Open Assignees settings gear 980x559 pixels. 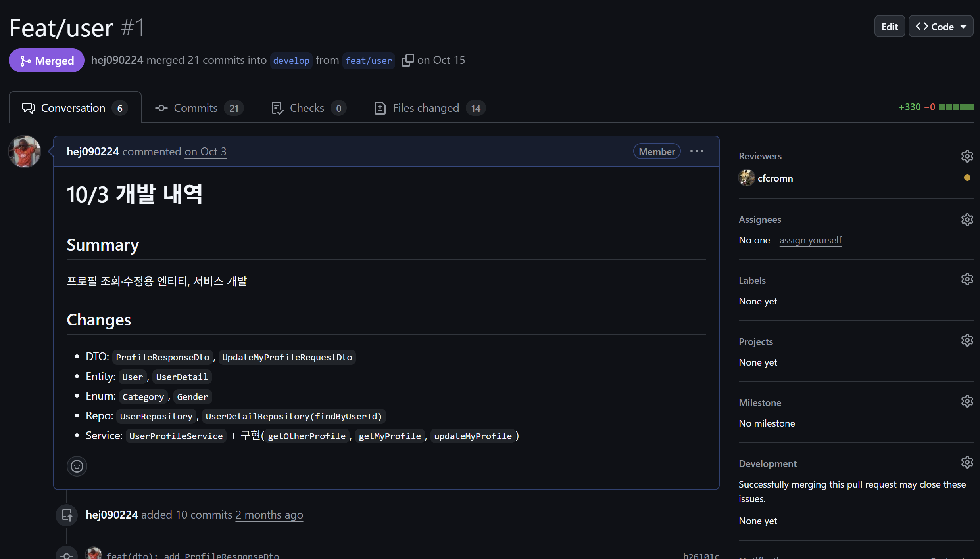pyautogui.click(x=967, y=220)
